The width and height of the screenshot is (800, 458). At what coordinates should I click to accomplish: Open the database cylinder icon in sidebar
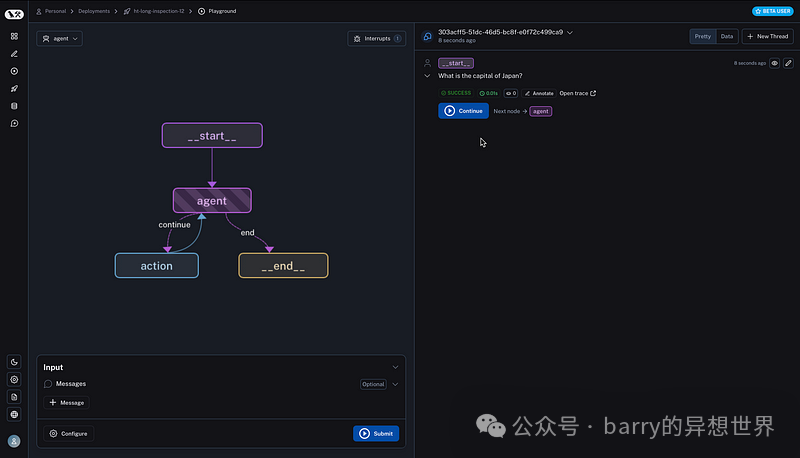14,106
